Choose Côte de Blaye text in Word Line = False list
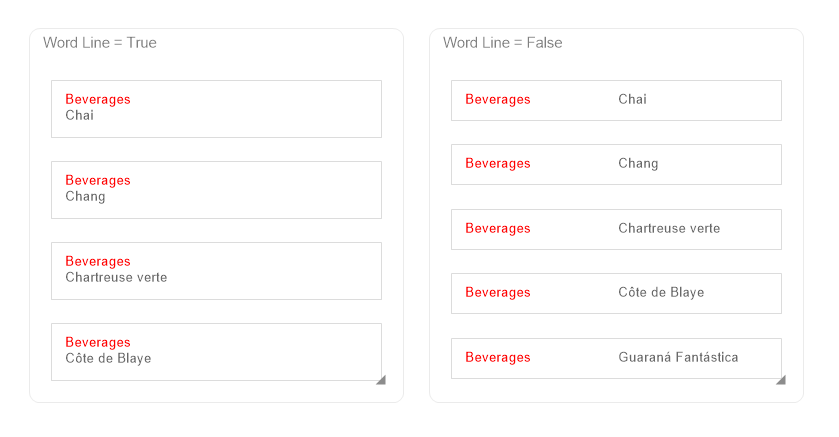Viewport: 839px width, 437px height. pyautogui.click(x=661, y=293)
